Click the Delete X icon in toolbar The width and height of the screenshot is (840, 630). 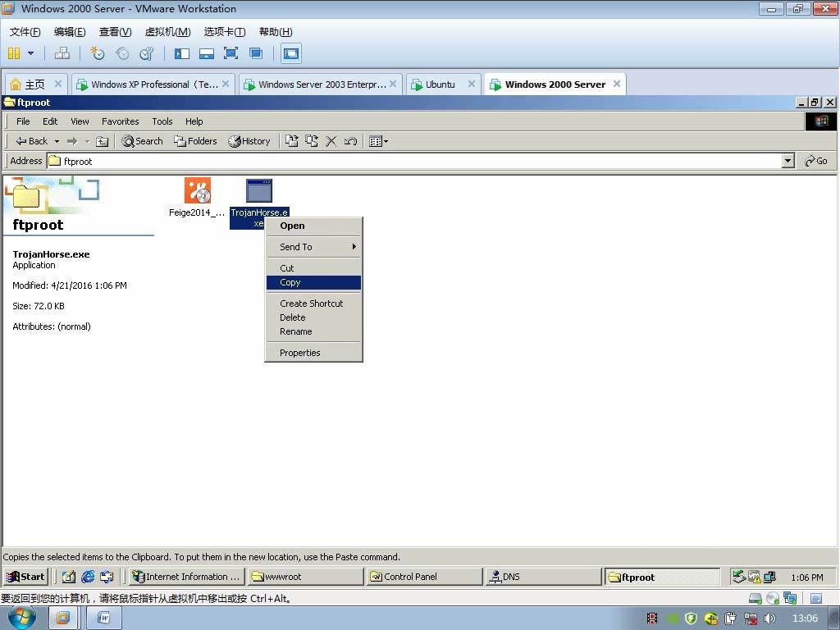(x=331, y=141)
